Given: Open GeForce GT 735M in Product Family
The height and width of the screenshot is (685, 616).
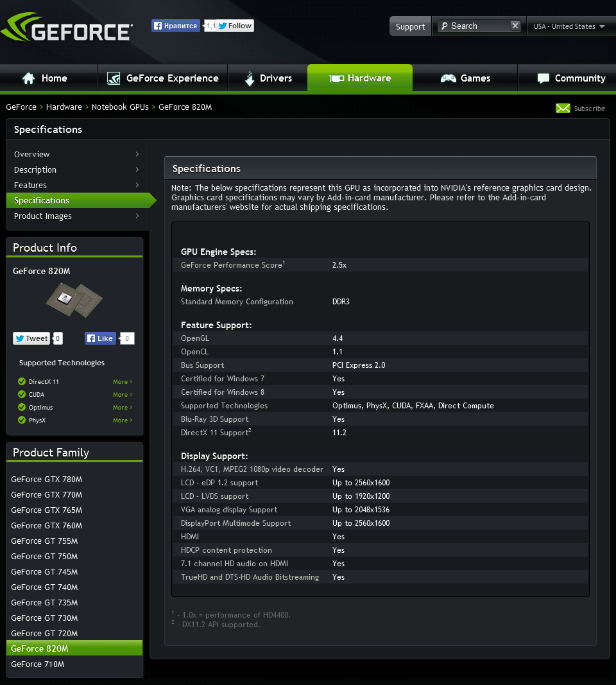Looking at the screenshot, I should tap(44, 602).
